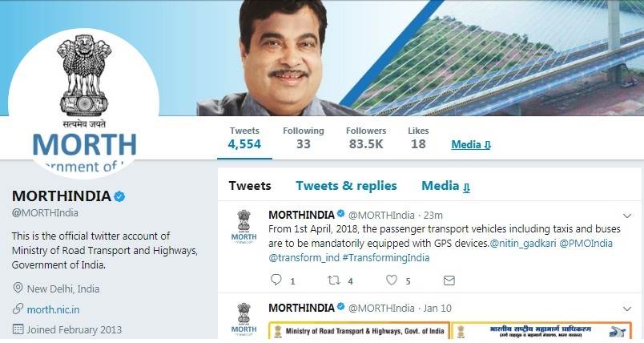The image size is (644, 343).
Task: Select the Tweets timeline tab
Action: click(x=250, y=186)
